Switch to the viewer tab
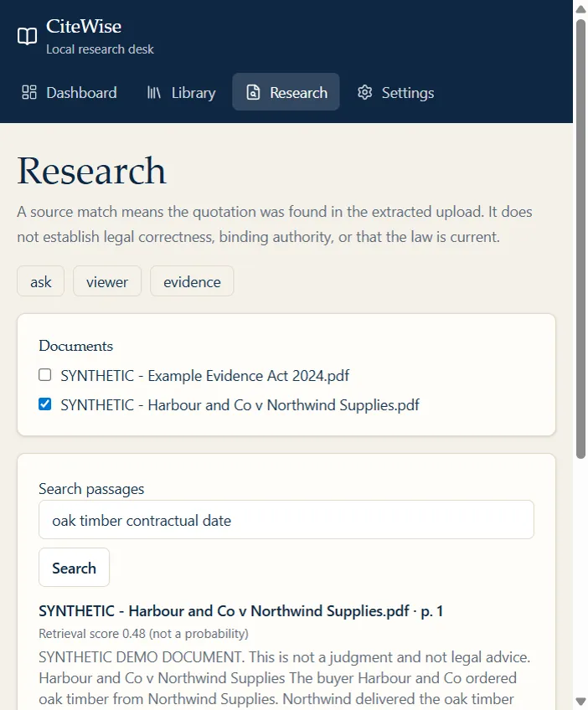The width and height of the screenshot is (588, 710). tap(107, 281)
